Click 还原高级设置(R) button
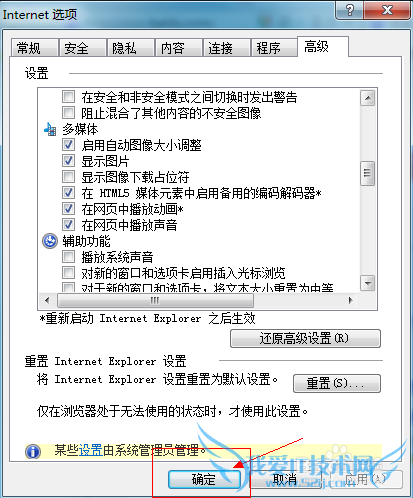413x498 pixels. coord(305,339)
